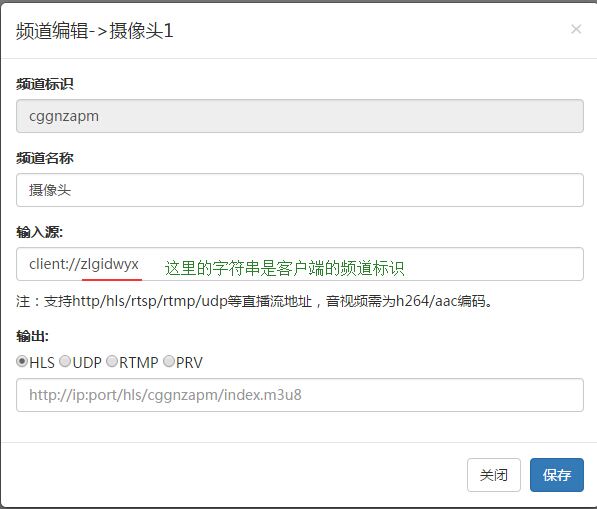
Task: Pick the PRV output radio option
Action: tap(169, 361)
